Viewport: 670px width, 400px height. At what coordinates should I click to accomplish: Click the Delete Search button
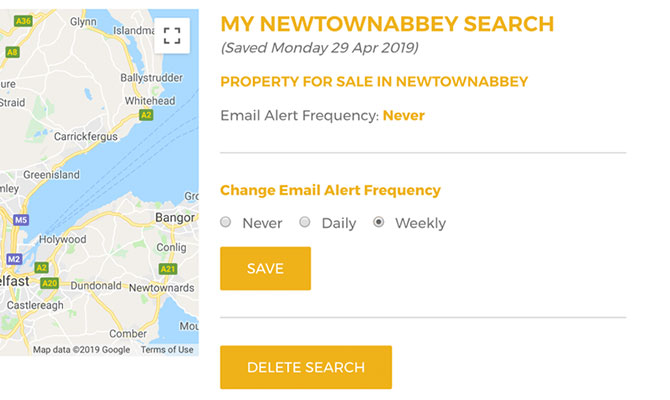pos(305,367)
